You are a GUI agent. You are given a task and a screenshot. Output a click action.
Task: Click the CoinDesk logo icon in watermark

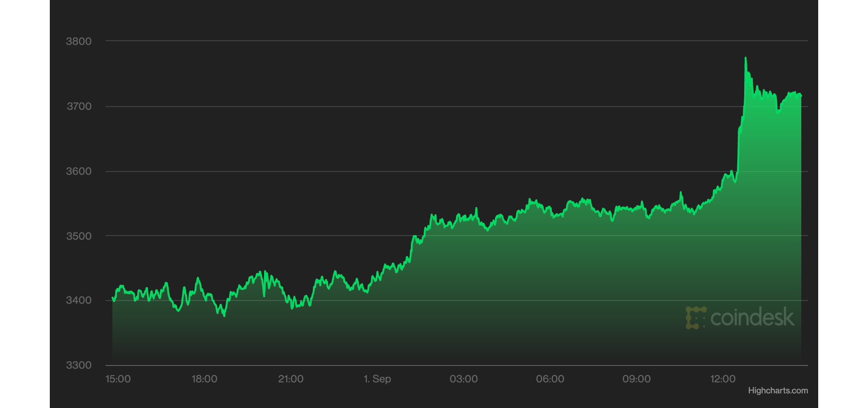click(x=695, y=318)
